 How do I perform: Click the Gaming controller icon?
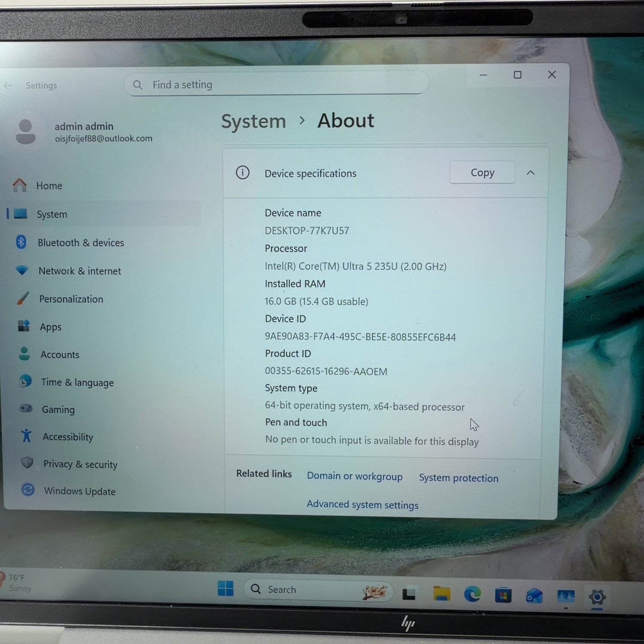pyautogui.click(x=26, y=408)
